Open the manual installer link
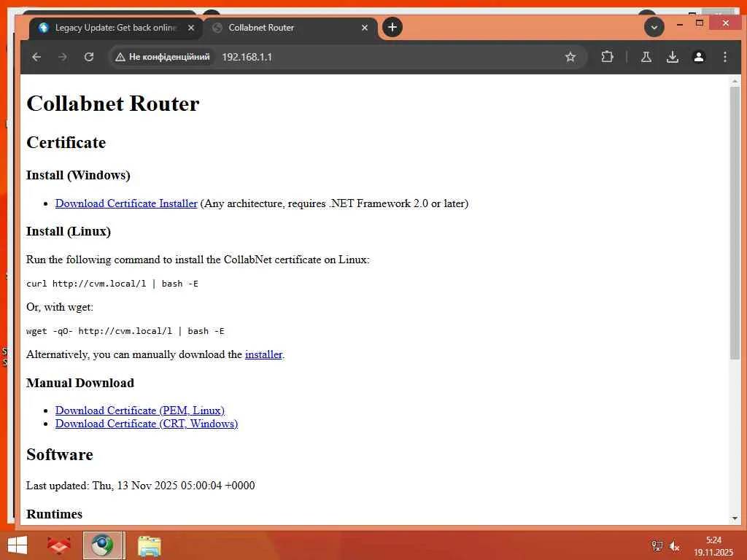This screenshot has height=560, width=747. [x=263, y=354]
